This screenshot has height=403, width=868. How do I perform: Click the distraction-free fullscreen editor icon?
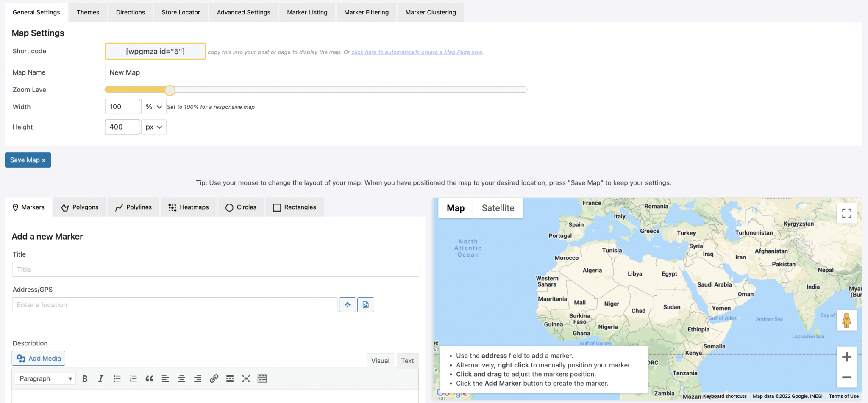click(246, 378)
